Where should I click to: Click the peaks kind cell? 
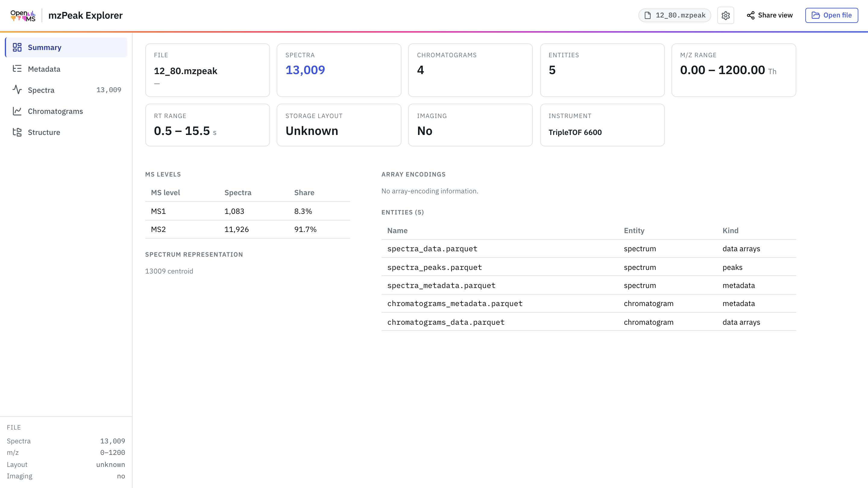pyautogui.click(x=732, y=267)
